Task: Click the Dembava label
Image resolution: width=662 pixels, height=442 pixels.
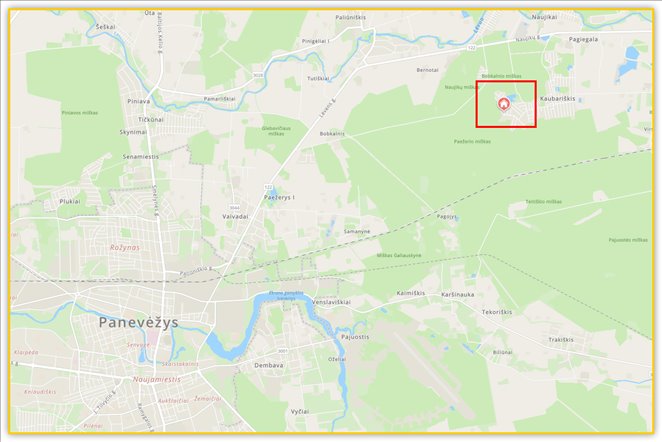Action: (x=269, y=365)
